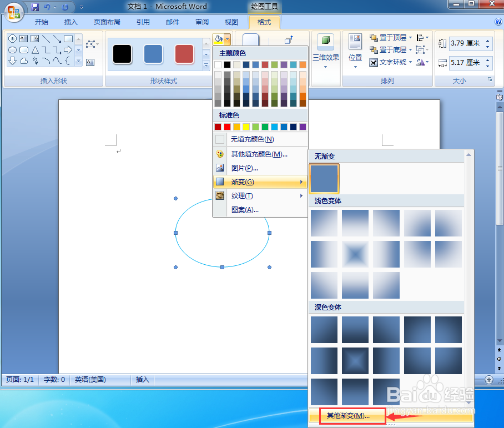Click the 渐变(G) menu entry
The height and width of the screenshot is (428, 504).
coord(260,182)
